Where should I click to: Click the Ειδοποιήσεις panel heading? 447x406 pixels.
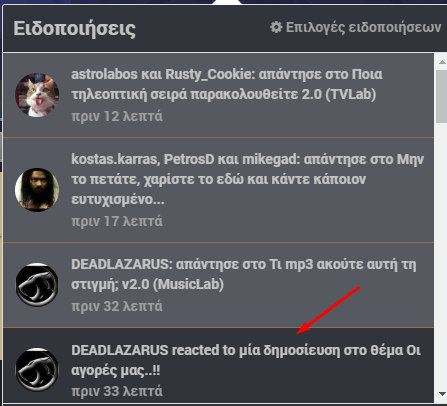point(75,29)
